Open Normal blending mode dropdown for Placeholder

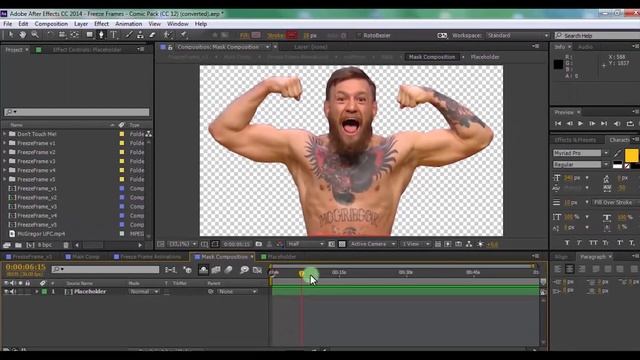point(144,291)
